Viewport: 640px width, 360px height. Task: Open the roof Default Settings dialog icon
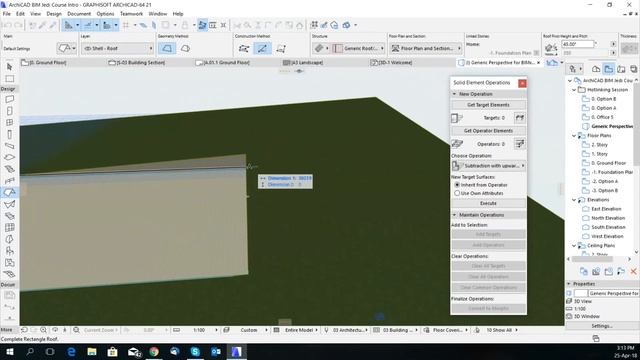(67, 48)
